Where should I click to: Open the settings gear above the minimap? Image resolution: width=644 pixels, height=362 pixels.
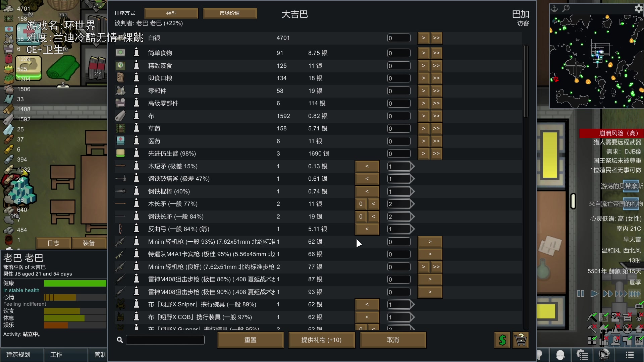coord(638,9)
